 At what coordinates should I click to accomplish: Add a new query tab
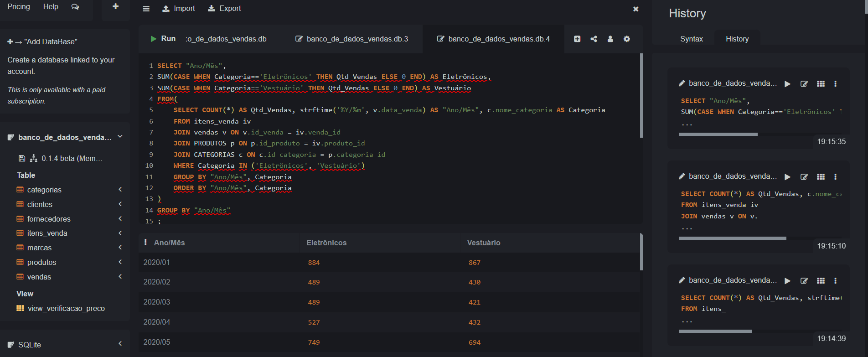(577, 39)
